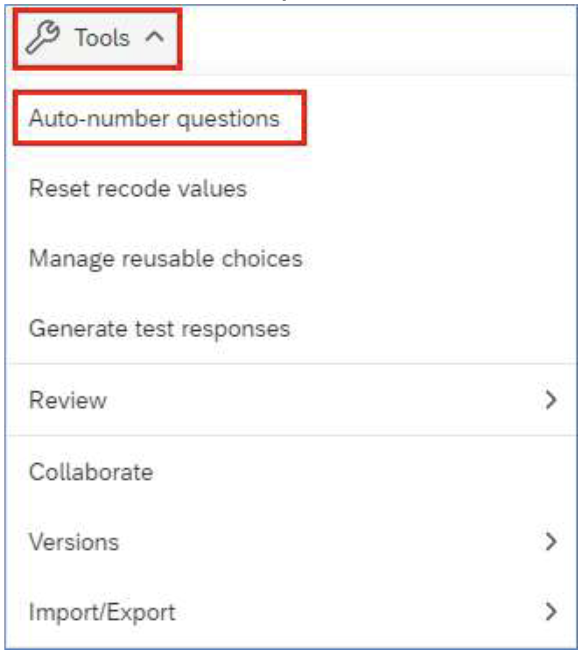582x652 pixels.
Task: Close the dropdown via the Tools toolbar button
Action: [x=98, y=38]
